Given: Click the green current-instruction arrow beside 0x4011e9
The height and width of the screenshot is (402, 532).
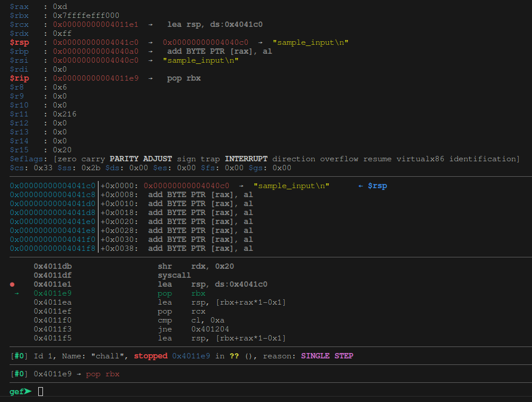Looking at the screenshot, I should point(17,293).
